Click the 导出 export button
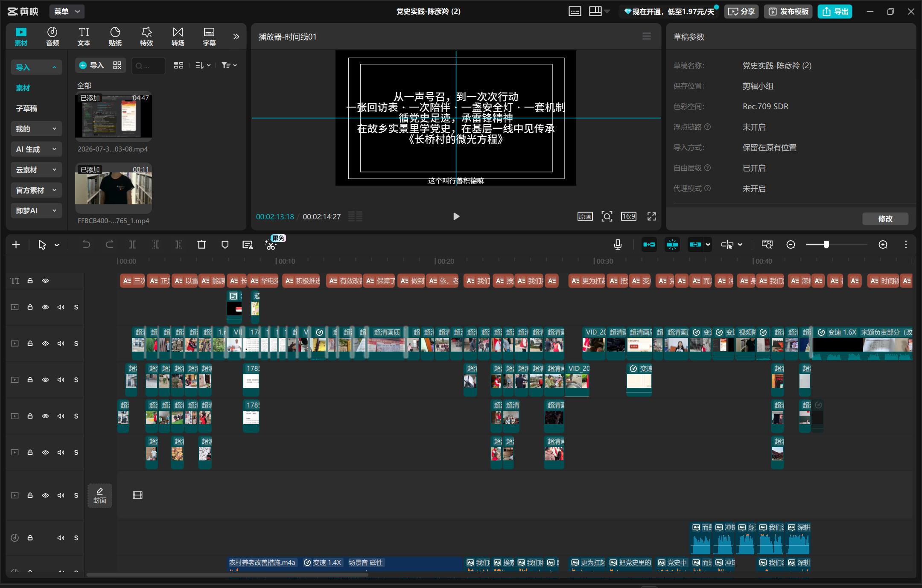Image resolution: width=922 pixels, height=588 pixels. [835, 12]
